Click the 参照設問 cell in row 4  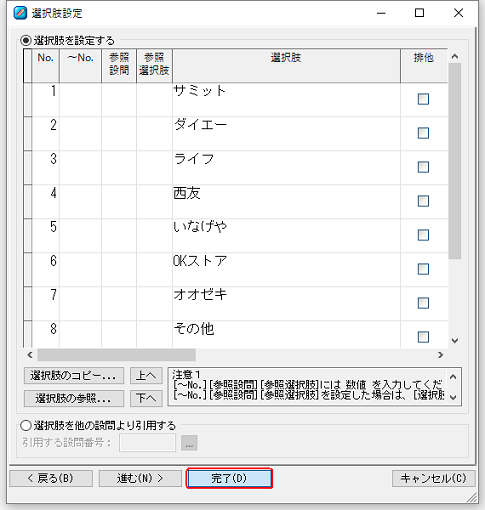pyautogui.click(x=119, y=202)
